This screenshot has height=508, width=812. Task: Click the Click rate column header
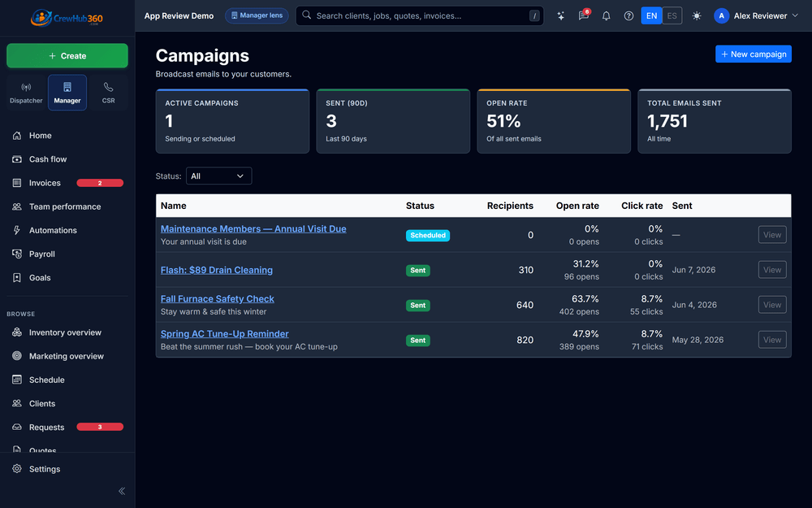coord(642,206)
